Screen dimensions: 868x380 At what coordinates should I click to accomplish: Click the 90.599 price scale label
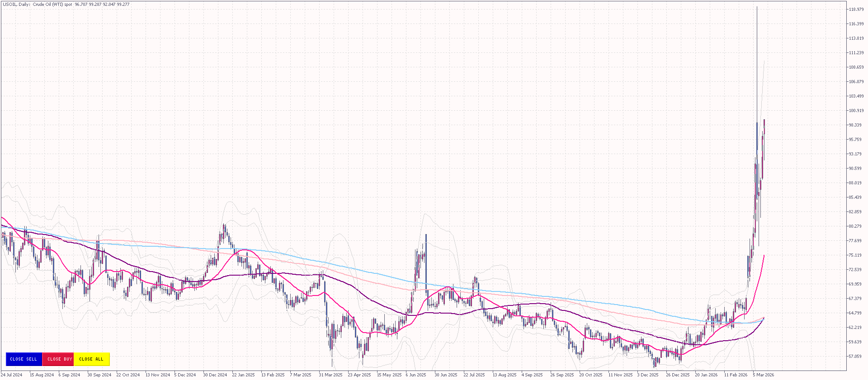[856, 169]
